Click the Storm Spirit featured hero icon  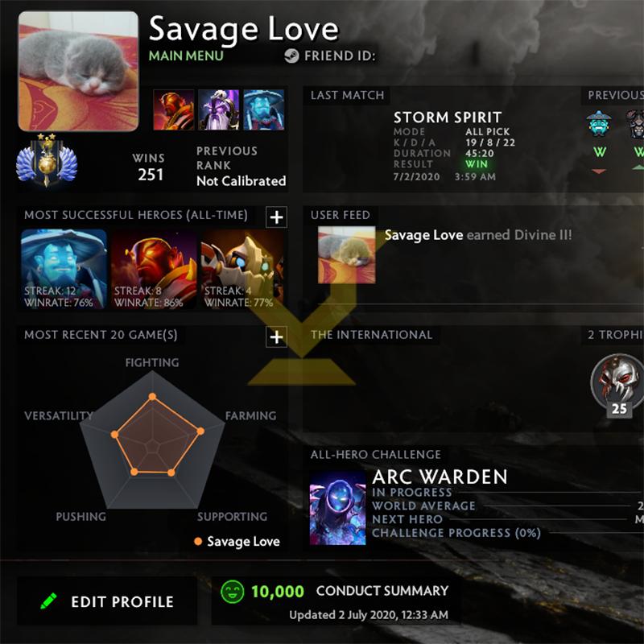click(x=264, y=109)
